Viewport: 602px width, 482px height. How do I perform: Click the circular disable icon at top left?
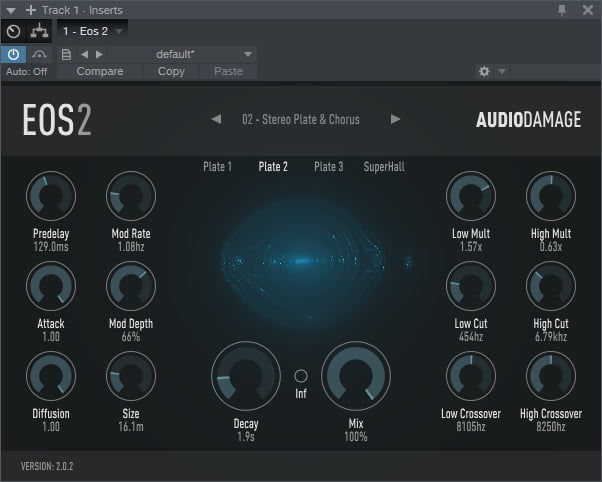point(14,31)
